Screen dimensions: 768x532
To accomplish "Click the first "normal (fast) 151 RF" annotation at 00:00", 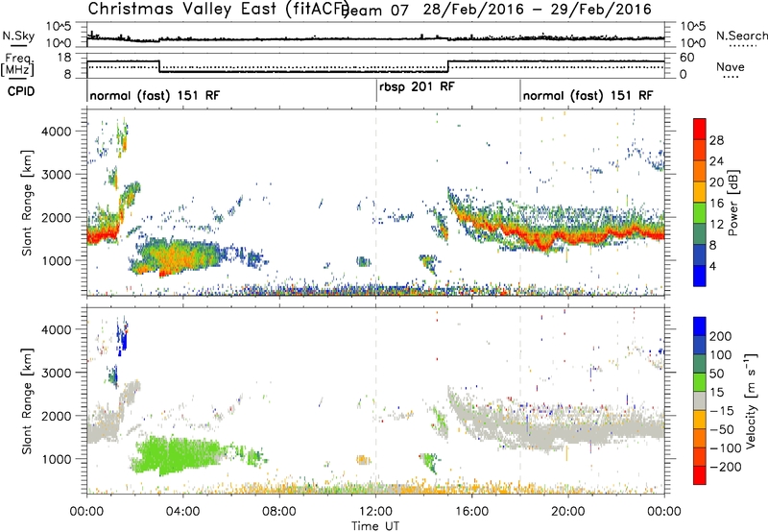I will point(155,95).
